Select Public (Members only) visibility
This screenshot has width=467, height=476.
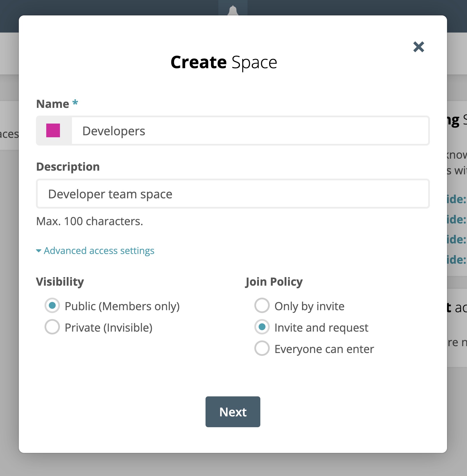[x=52, y=305]
